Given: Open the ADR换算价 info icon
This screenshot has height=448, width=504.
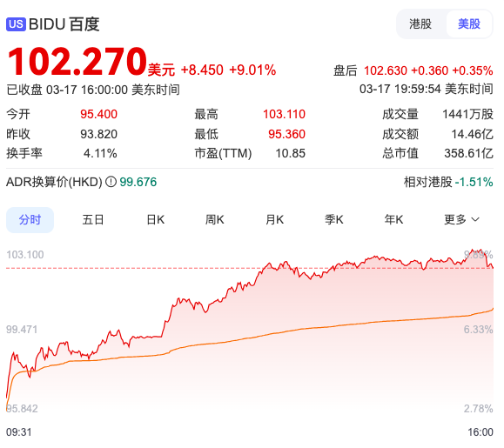Looking at the screenshot, I should pyautogui.click(x=111, y=182).
